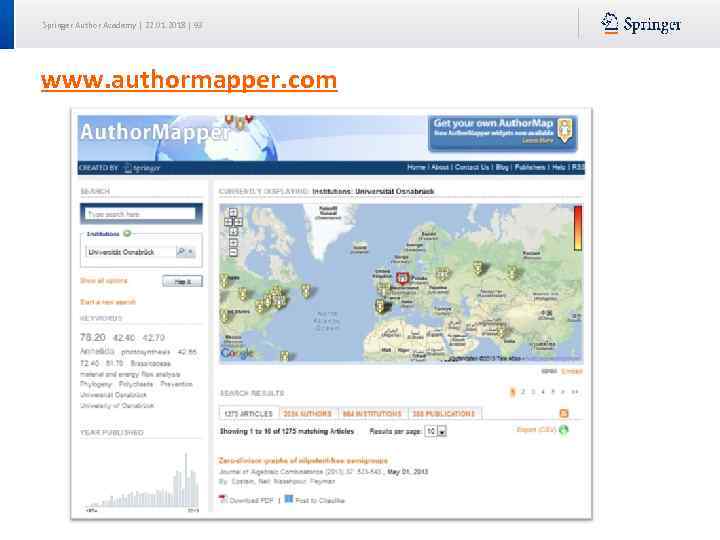Click the orange RSS feed icon
The height and width of the screenshot is (540, 720).
click(x=564, y=413)
